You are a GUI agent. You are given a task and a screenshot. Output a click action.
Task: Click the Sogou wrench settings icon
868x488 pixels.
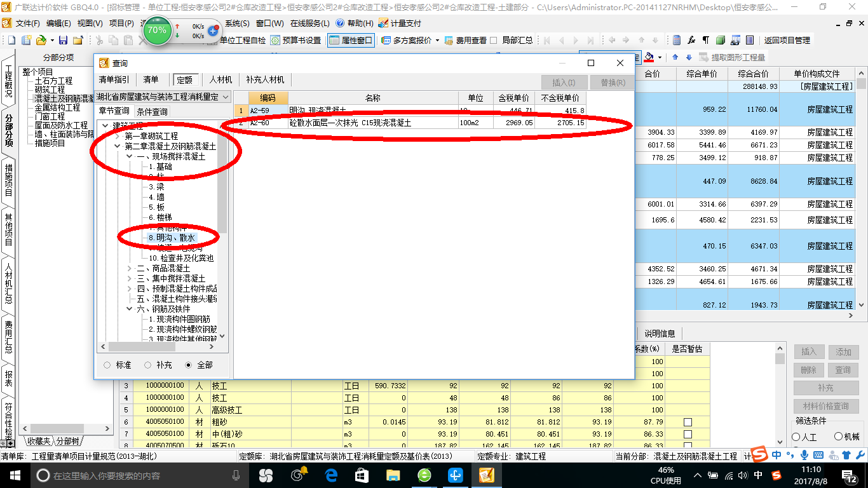tap(859, 455)
